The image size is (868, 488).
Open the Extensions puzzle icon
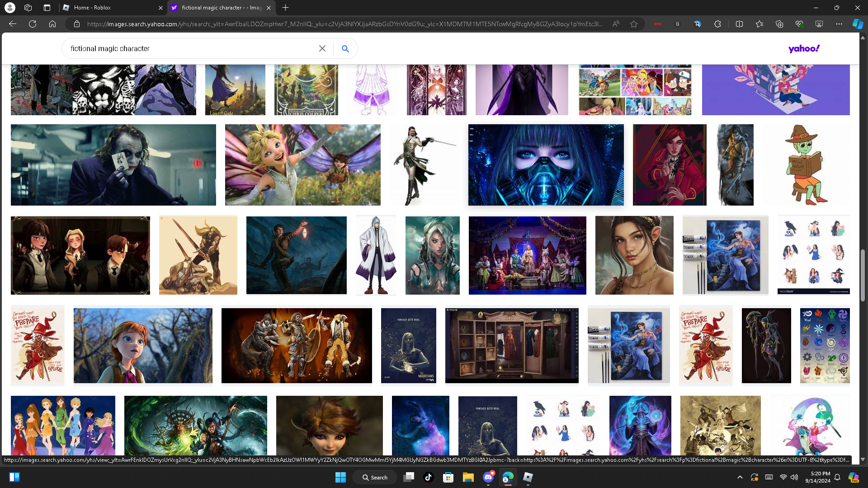click(717, 24)
